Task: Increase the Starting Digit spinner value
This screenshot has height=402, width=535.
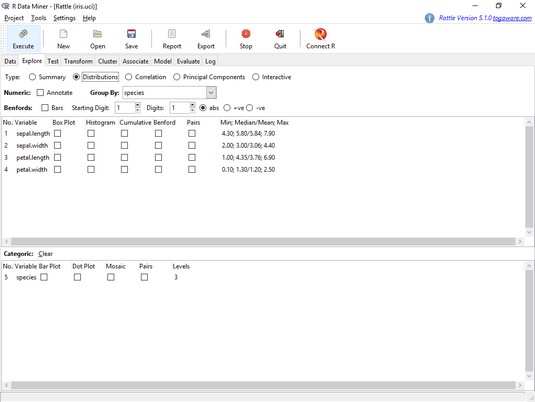Action: (x=138, y=105)
